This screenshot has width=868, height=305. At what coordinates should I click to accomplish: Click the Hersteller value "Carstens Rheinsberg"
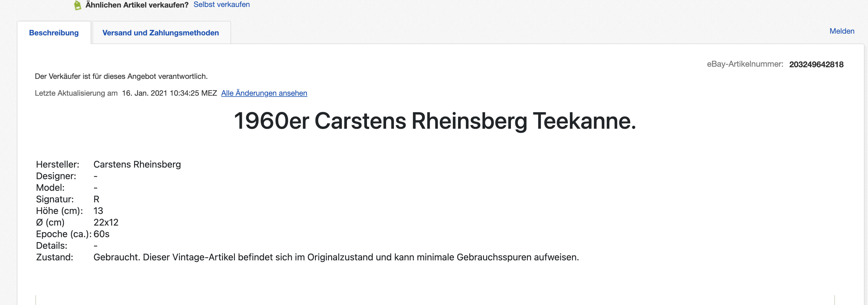tap(137, 164)
